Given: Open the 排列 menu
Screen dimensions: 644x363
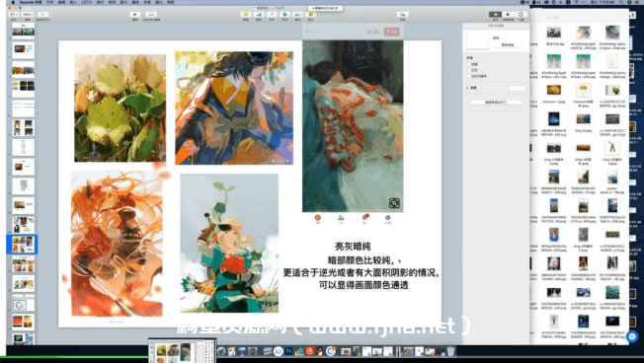Looking at the screenshot, I should pos(112,2).
